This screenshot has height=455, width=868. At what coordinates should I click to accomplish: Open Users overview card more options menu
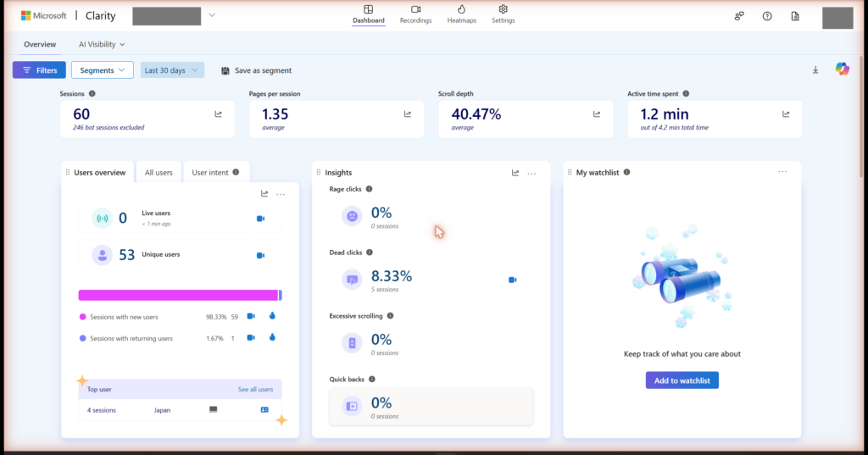click(281, 194)
